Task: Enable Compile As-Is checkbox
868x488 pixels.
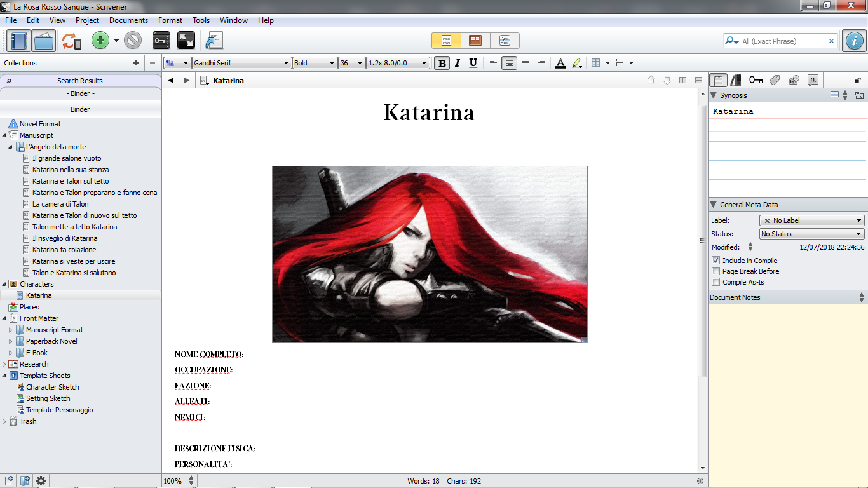Action: [x=715, y=282]
